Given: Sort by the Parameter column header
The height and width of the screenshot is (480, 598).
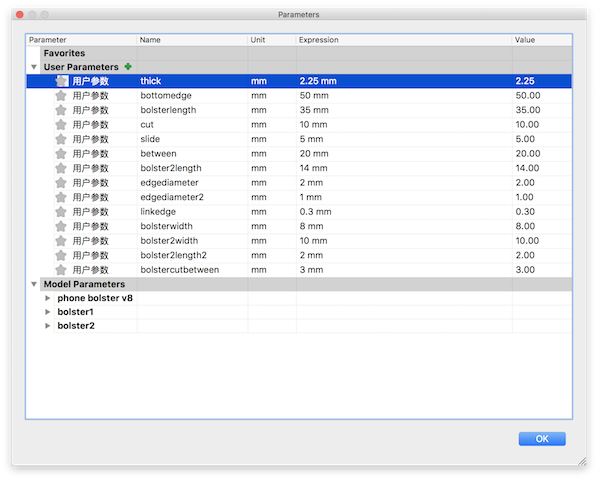Looking at the screenshot, I should click(81, 40).
